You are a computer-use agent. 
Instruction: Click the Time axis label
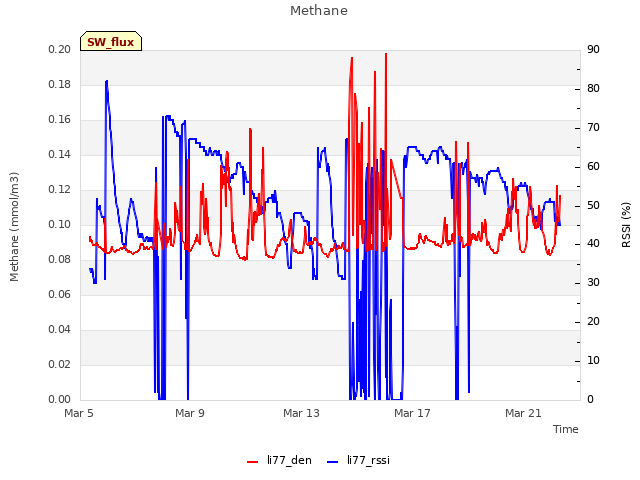[x=565, y=429]
